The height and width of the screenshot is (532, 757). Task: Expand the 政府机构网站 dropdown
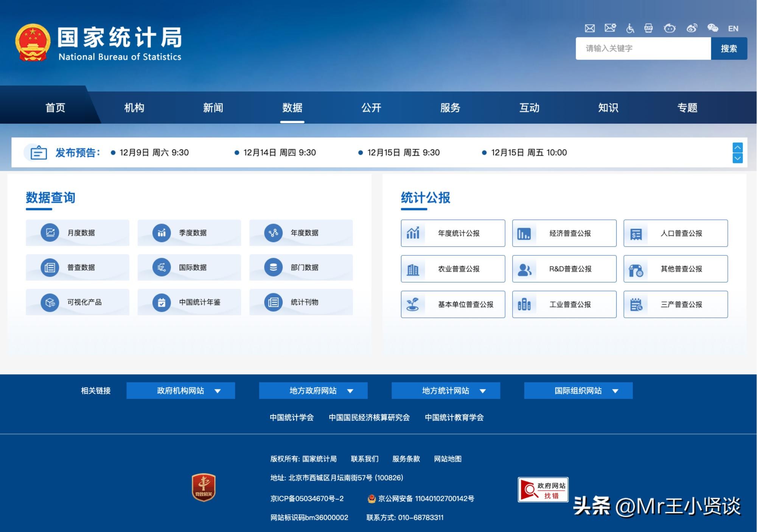click(180, 390)
